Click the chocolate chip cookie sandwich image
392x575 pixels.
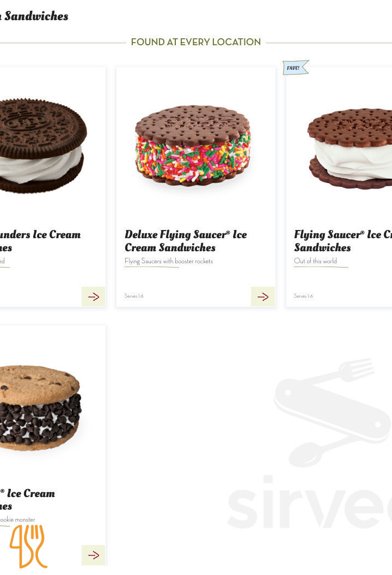[x=40, y=408]
